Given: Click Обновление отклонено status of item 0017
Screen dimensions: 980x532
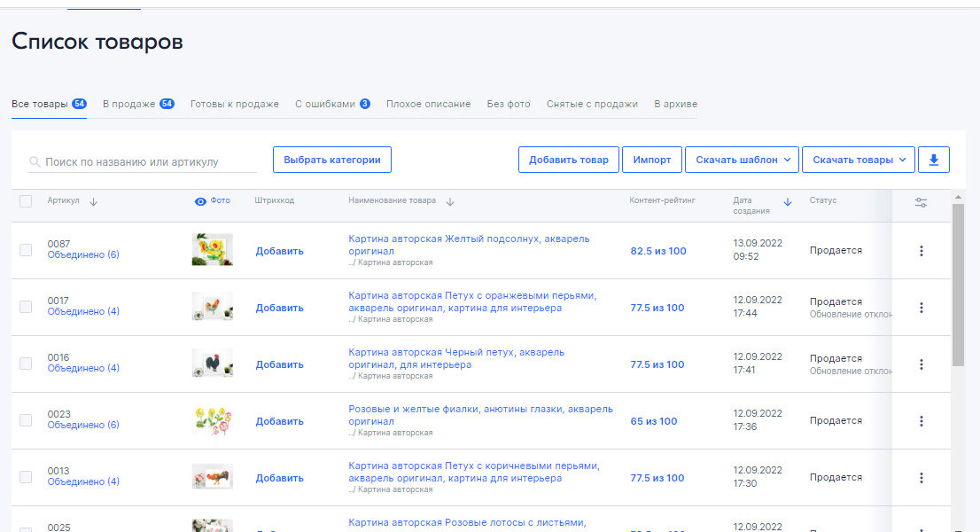Looking at the screenshot, I should tap(851, 315).
